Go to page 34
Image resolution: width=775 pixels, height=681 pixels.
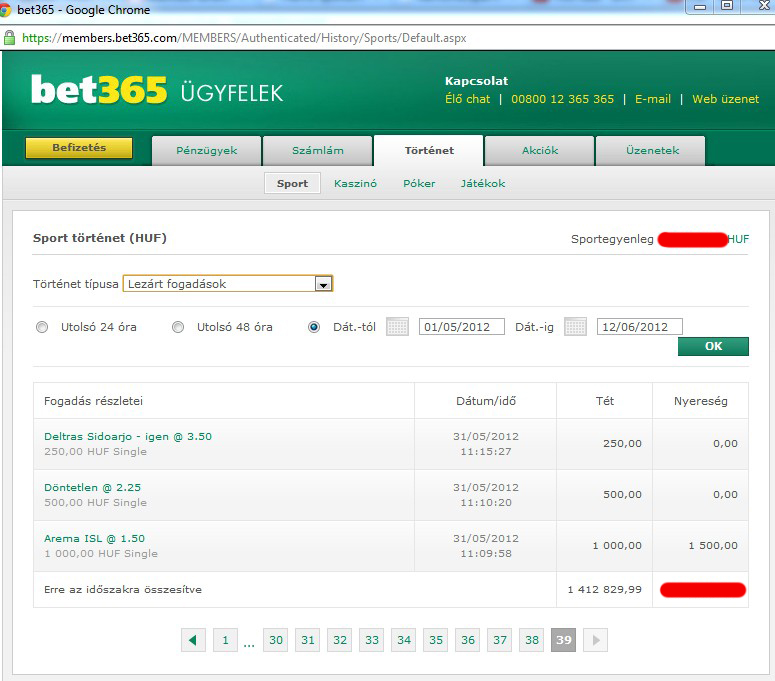click(404, 640)
